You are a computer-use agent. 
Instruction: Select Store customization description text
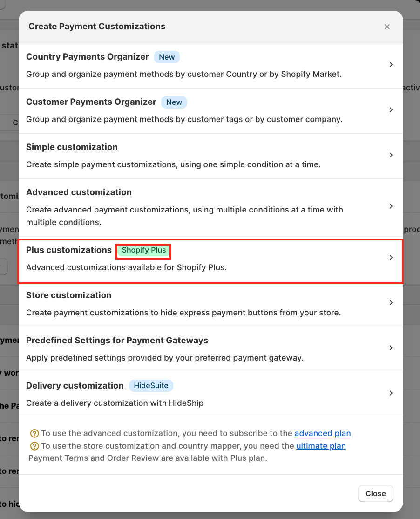click(183, 313)
